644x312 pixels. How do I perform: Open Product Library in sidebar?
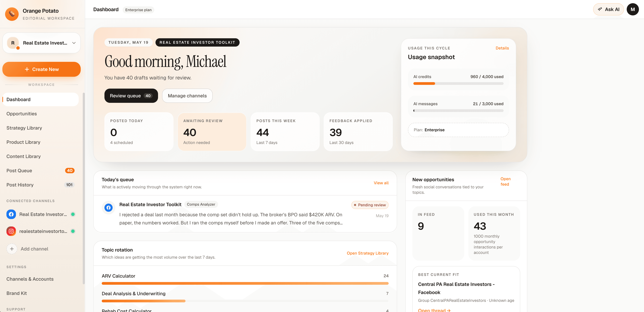(41, 142)
